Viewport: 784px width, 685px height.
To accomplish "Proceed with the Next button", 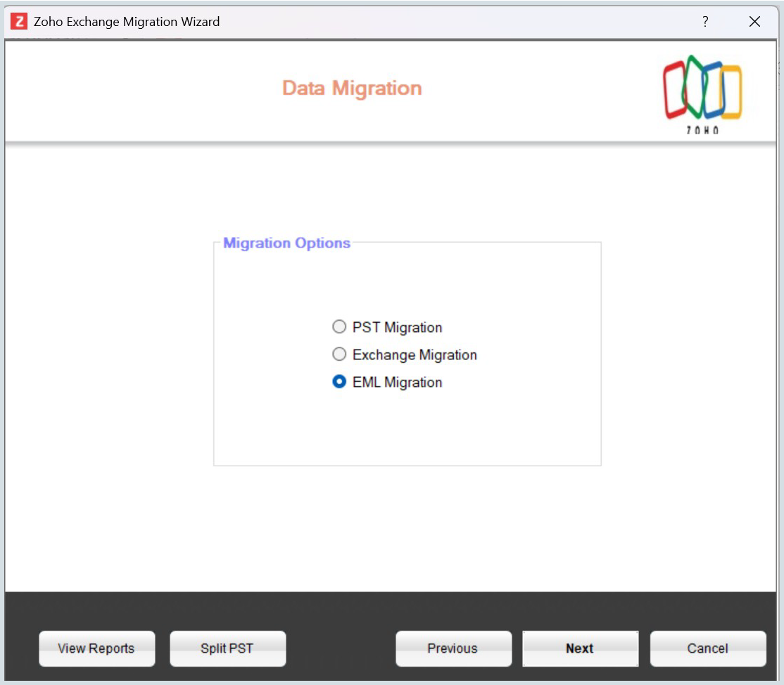I will (580, 648).
